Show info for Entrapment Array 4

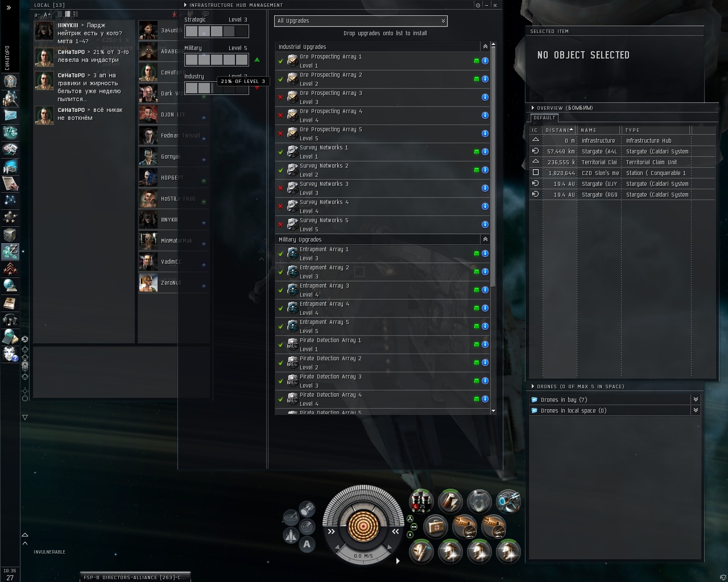point(485,308)
